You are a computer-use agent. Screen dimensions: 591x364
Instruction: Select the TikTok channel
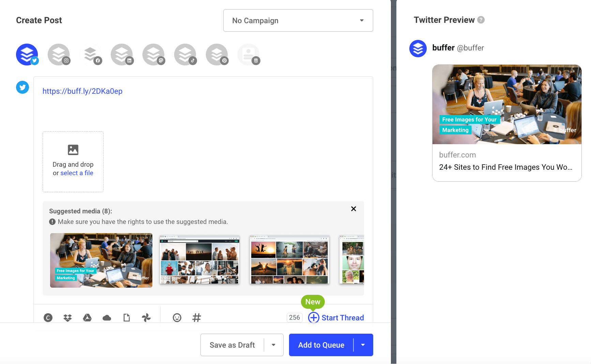(185, 54)
